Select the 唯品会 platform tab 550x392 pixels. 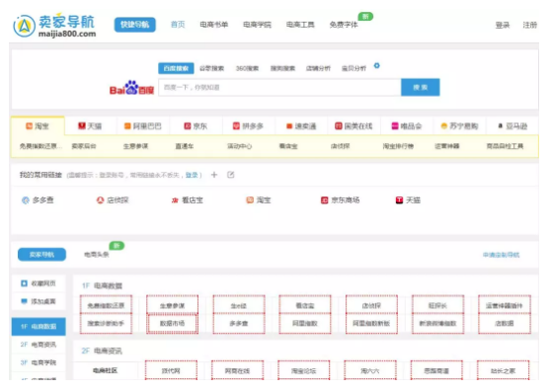coord(407,125)
